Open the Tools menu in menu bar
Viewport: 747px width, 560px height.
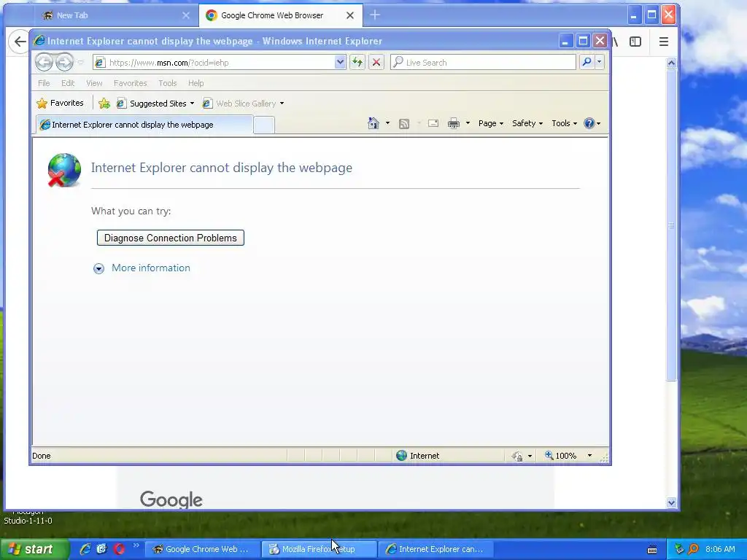pos(168,83)
